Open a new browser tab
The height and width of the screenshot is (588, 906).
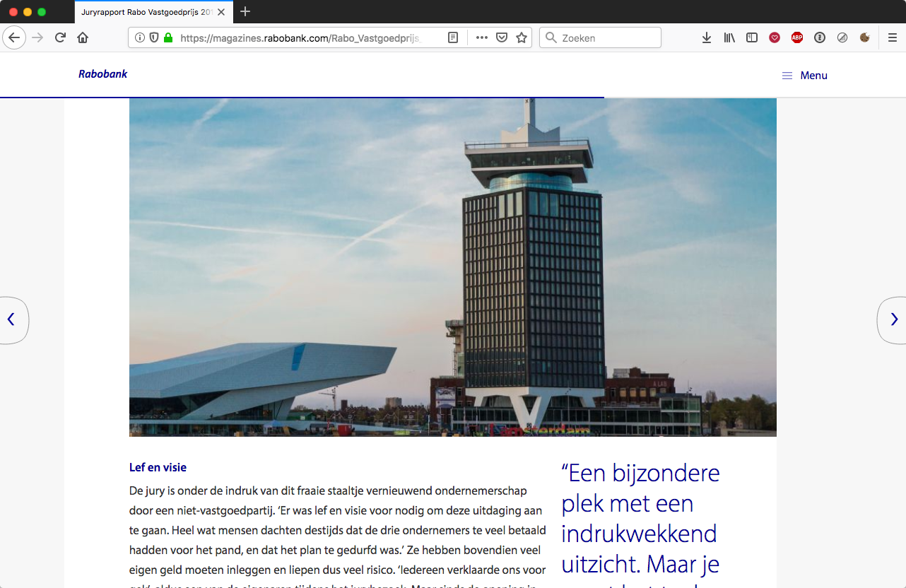(x=245, y=12)
